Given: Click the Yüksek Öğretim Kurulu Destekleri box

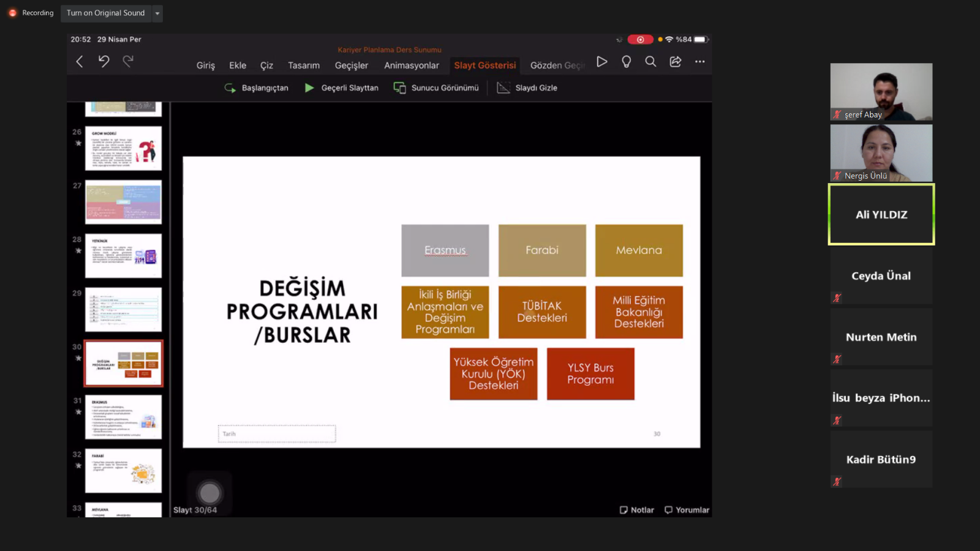Looking at the screenshot, I should coord(494,374).
